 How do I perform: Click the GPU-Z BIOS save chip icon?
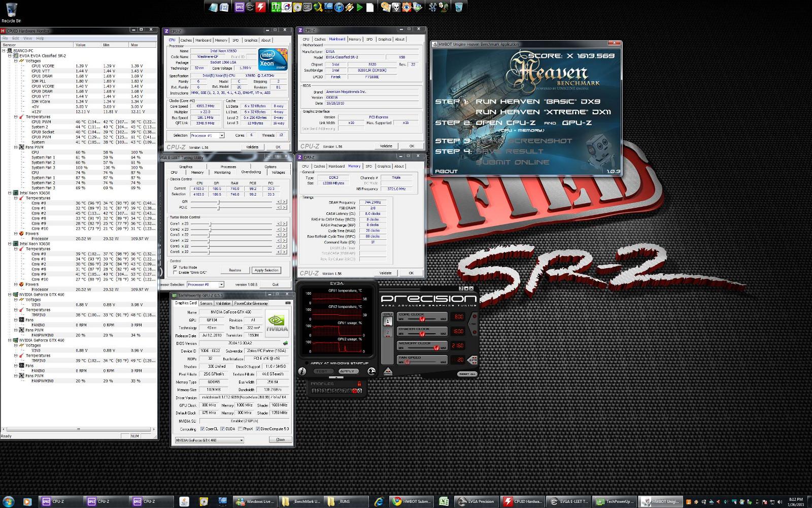pos(285,343)
